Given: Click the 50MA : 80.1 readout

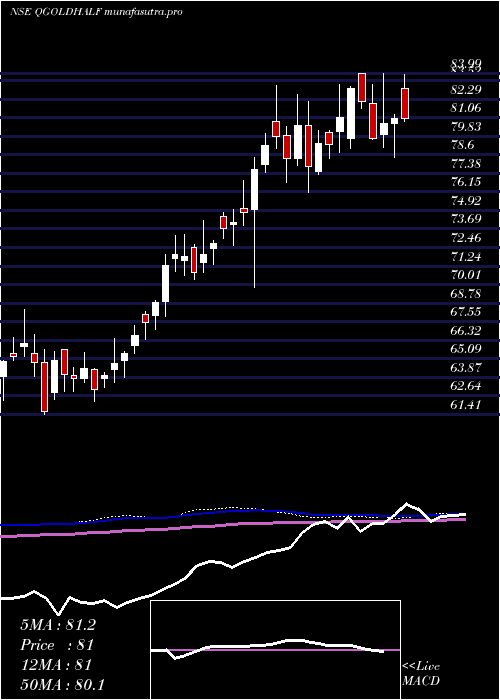Looking at the screenshot, I should [62, 684].
